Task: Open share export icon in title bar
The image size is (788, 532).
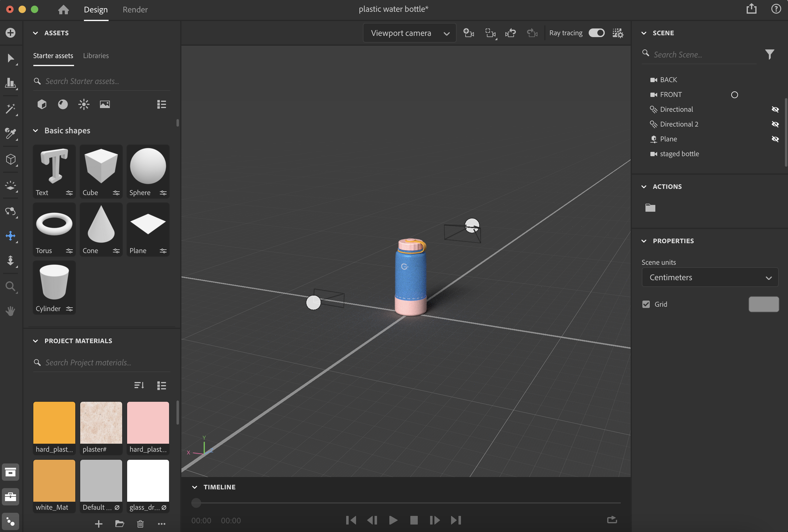Action: pyautogui.click(x=751, y=9)
